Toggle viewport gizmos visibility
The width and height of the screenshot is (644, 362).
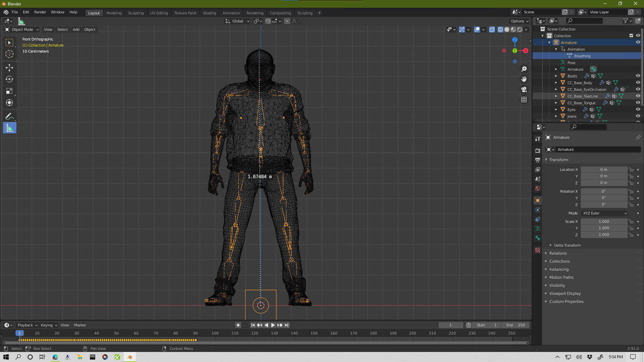point(462,29)
